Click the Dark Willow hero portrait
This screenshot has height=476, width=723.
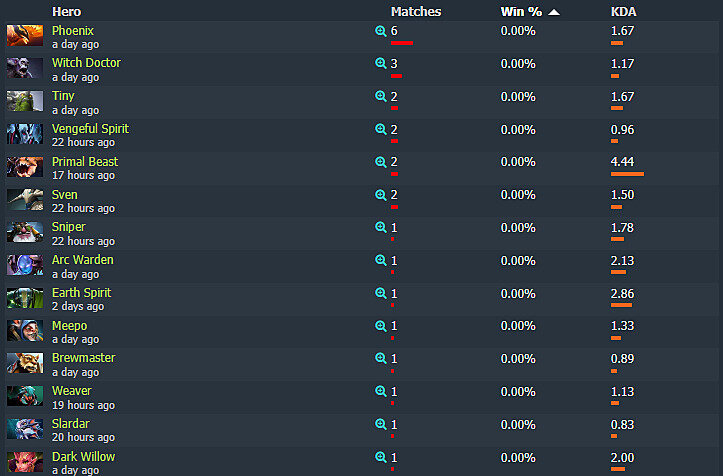25,462
